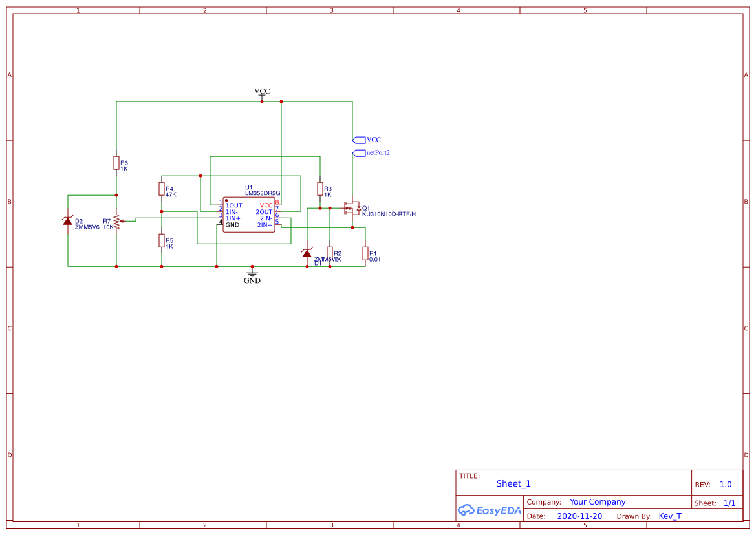Select resistor R4 47K
Viewport: 756px width, 535px height.
pyautogui.click(x=162, y=189)
